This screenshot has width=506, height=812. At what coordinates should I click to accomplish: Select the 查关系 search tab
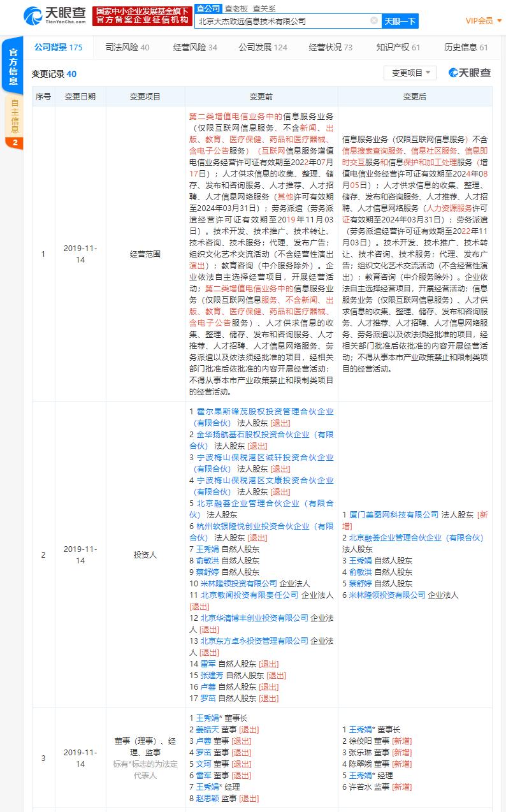click(264, 8)
